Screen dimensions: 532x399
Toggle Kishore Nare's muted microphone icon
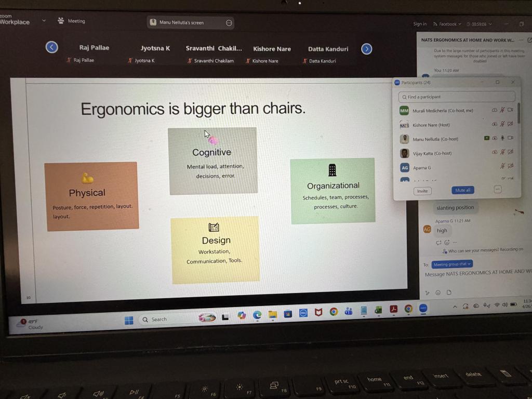coord(502,124)
